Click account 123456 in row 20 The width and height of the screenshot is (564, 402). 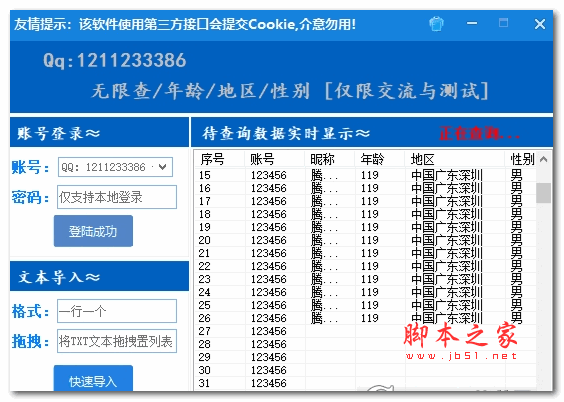pyautogui.click(x=269, y=240)
